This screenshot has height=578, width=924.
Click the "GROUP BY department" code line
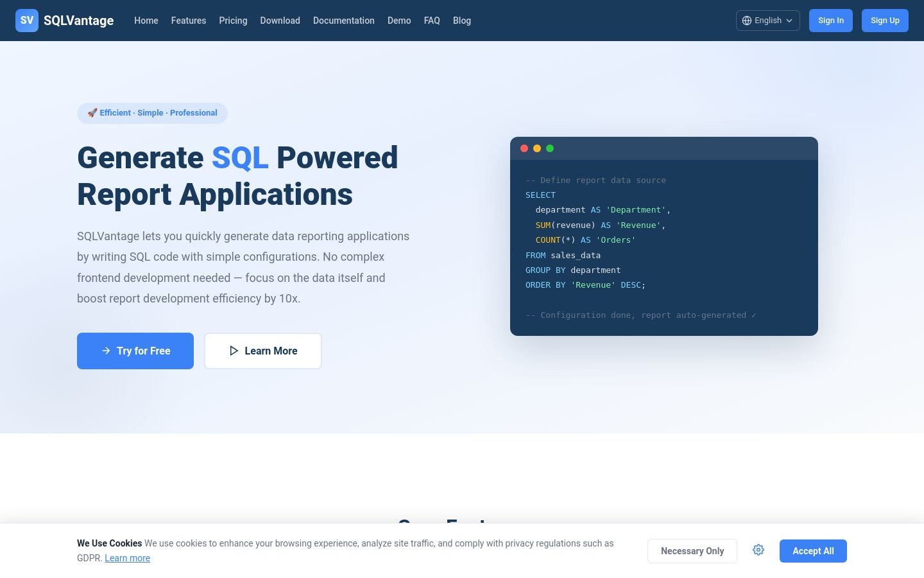573,270
